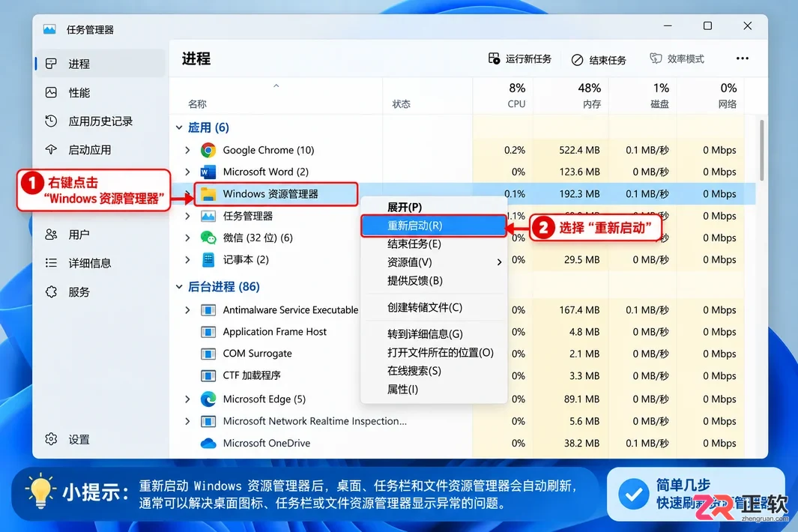798x532 pixels.
Task: Click the Antimalware Service Executable icon
Action: (208, 310)
